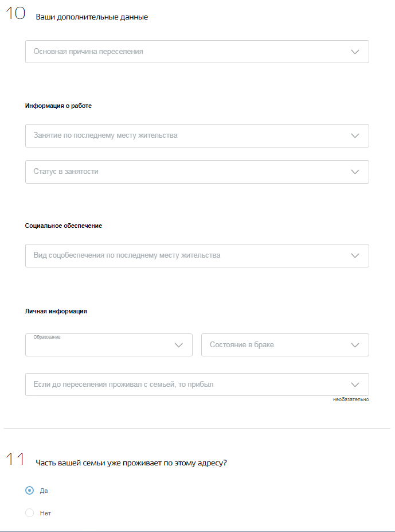
Task: Click the Часть вашей семьи уже проживает question heading
Action: pos(131,463)
